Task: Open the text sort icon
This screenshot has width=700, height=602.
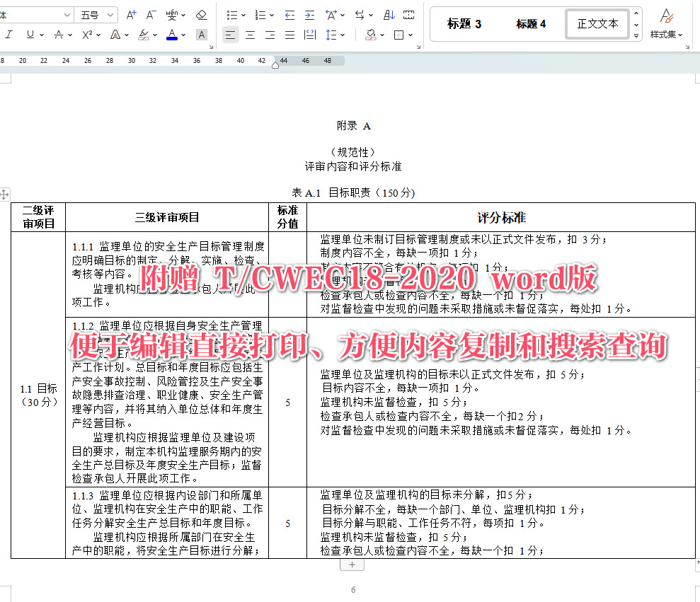Action: 389,14
